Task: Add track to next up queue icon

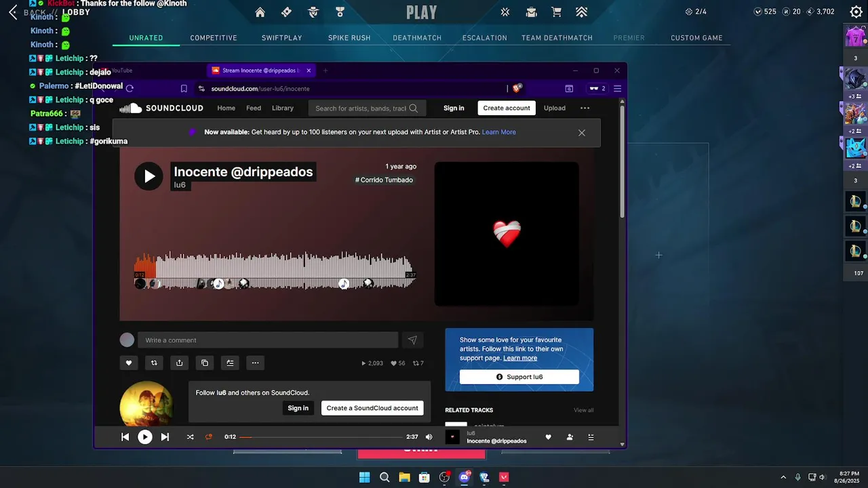Action: [230, 363]
